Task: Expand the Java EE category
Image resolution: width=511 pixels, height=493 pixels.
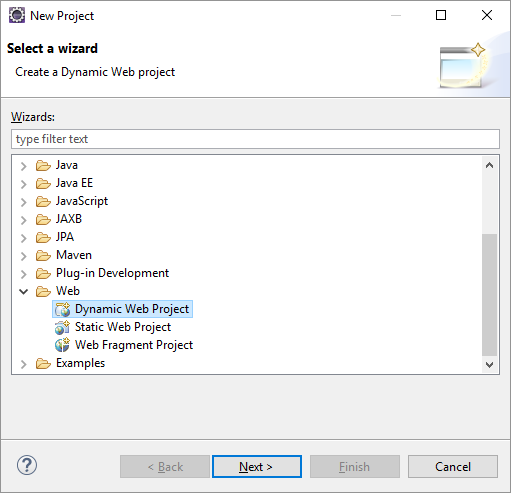Action: pos(24,184)
